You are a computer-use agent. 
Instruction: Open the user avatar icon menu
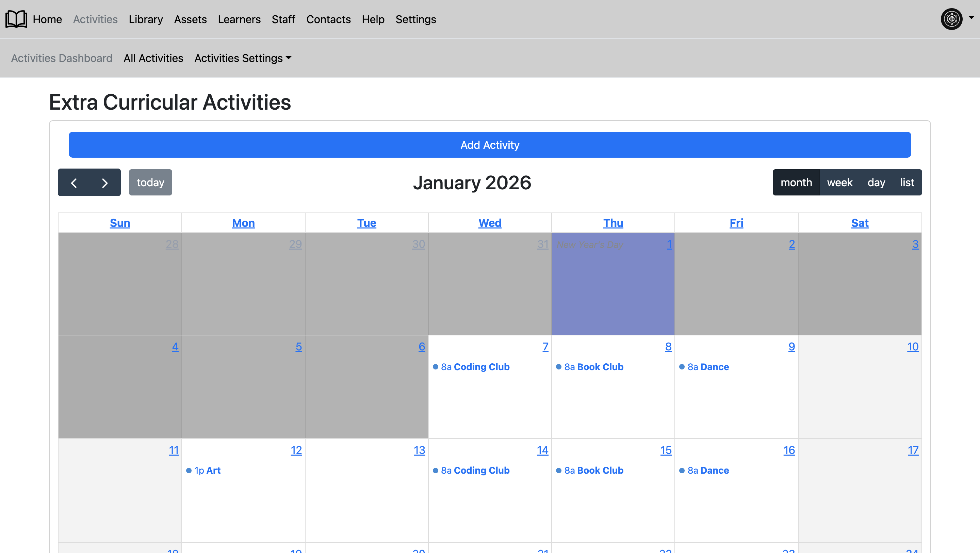[x=951, y=19]
